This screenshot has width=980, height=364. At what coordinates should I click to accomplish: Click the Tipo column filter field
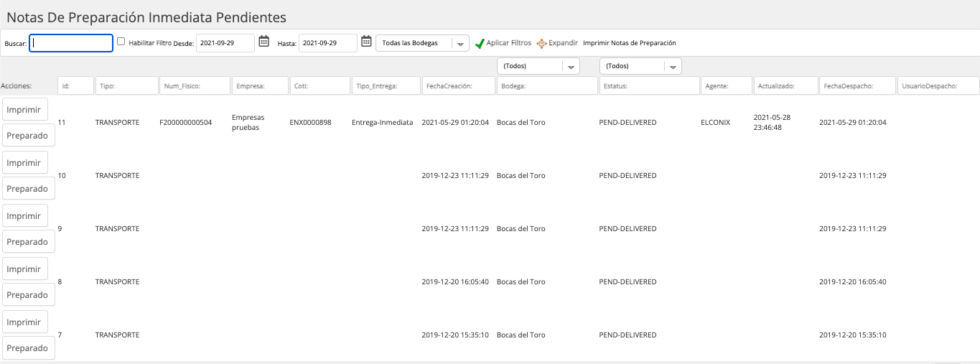(x=126, y=85)
